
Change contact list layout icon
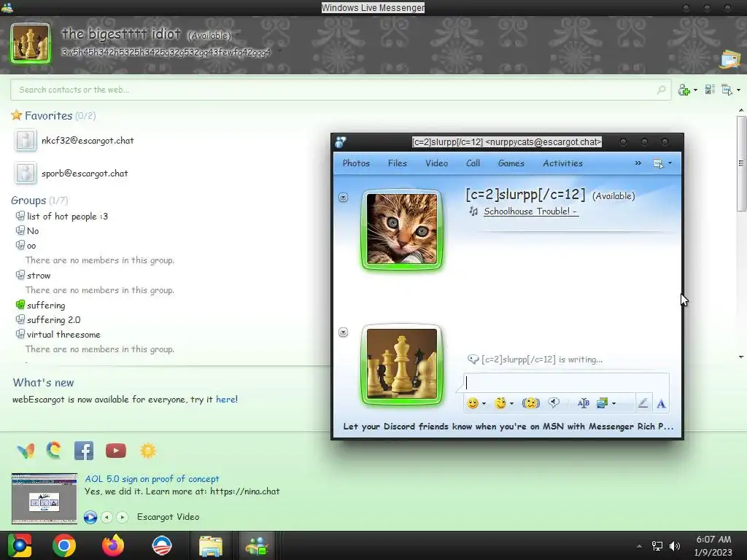click(710, 90)
